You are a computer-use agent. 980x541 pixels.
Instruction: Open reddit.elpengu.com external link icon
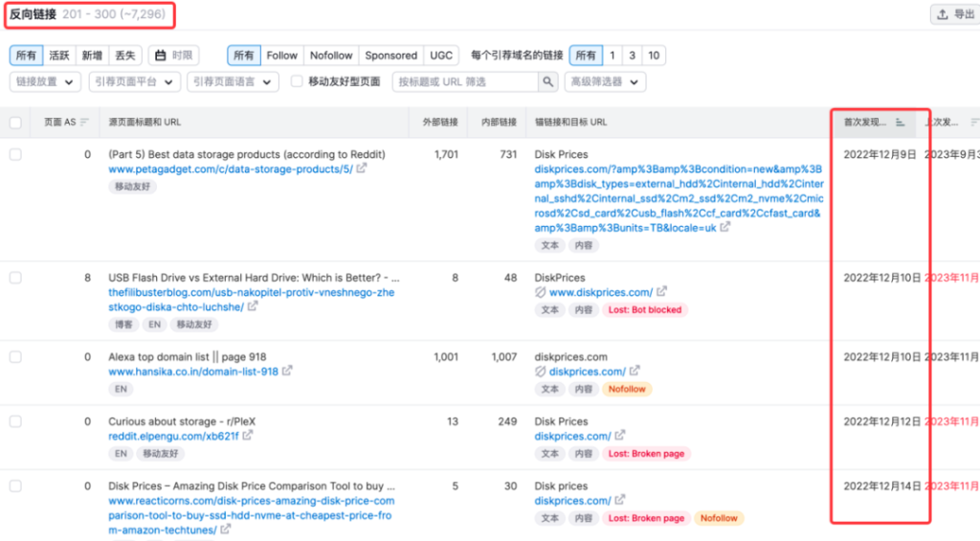pos(248,436)
